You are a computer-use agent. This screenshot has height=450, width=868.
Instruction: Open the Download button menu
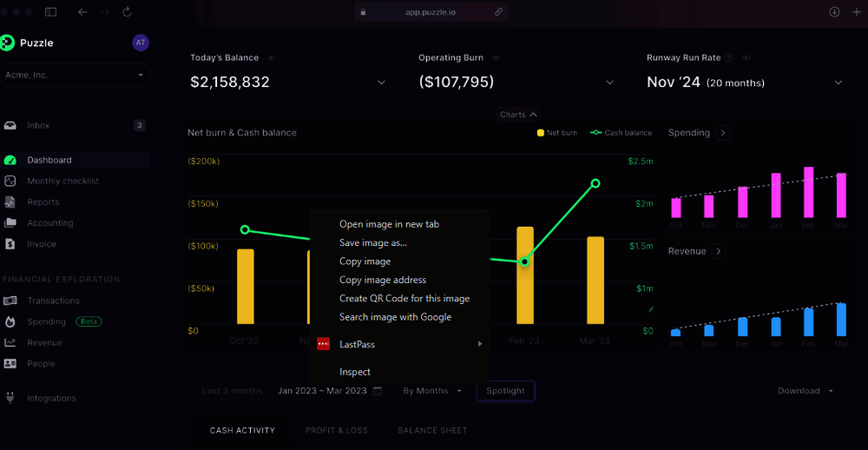[x=807, y=391]
